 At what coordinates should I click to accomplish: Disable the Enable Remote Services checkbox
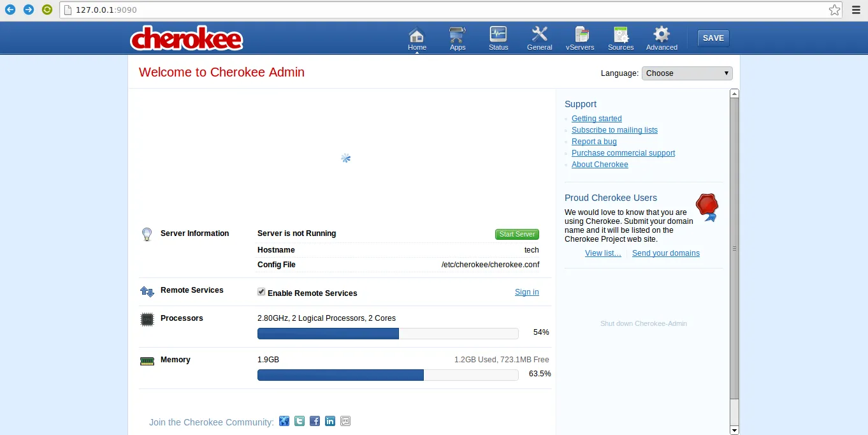coord(261,292)
